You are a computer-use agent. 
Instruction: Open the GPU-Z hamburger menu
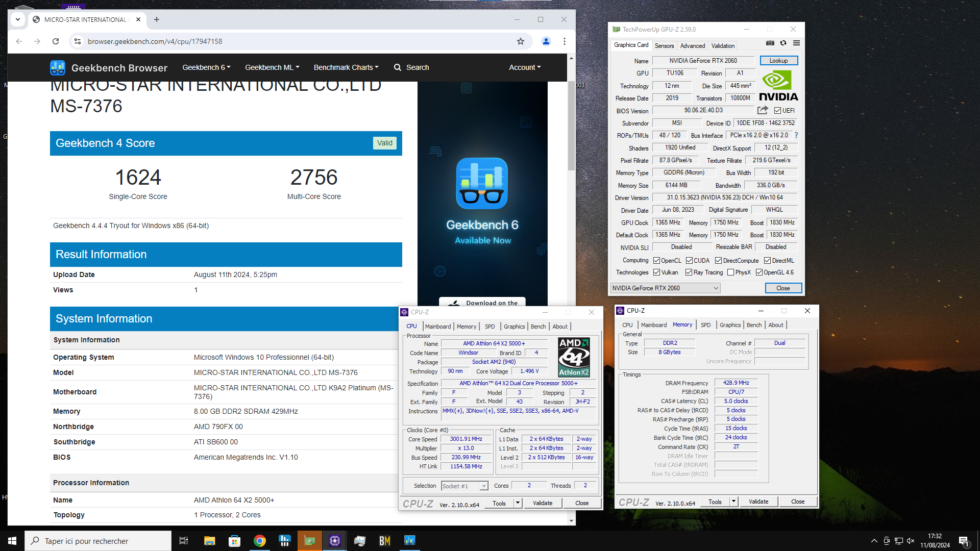tap(796, 43)
